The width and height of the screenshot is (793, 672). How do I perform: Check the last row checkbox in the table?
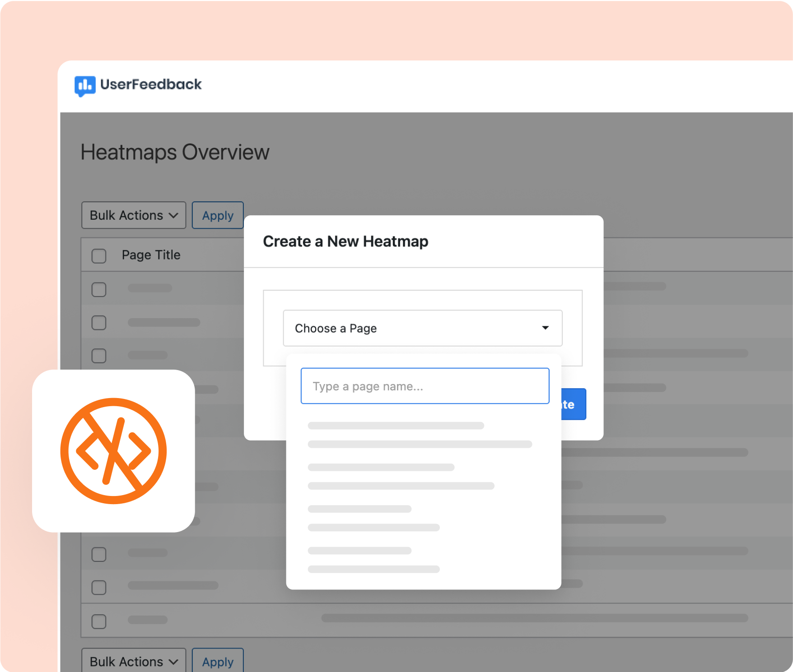pyautogui.click(x=99, y=621)
